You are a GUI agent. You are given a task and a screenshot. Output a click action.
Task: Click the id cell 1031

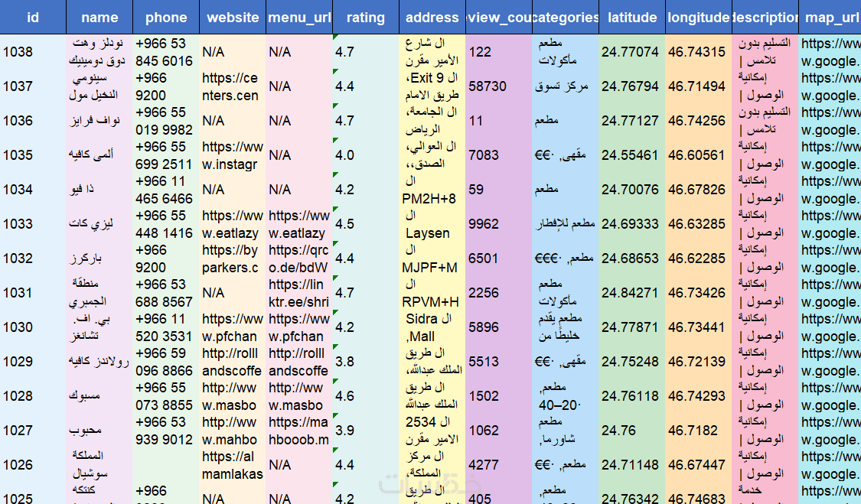coord(33,293)
